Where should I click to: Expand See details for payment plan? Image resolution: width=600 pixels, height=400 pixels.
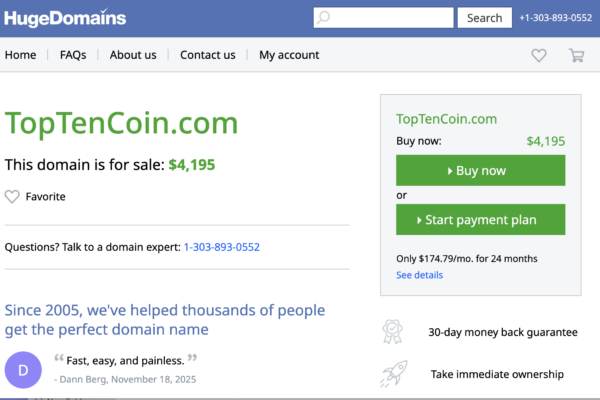pos(419,275)
